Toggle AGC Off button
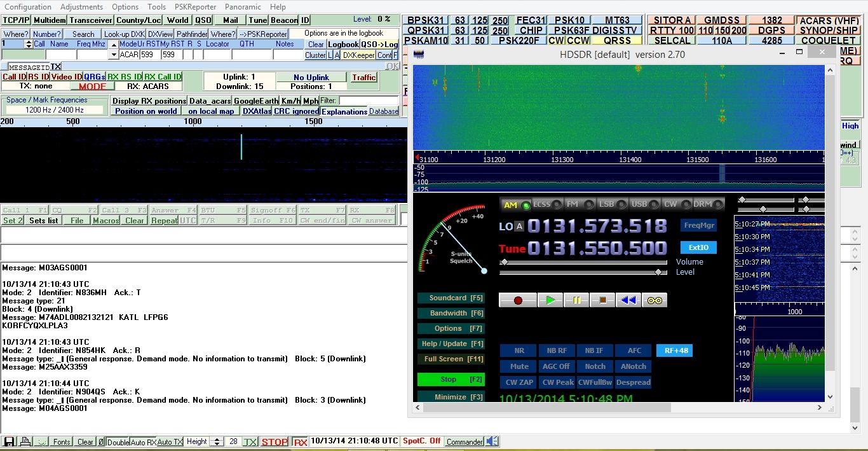868x451 pixels. tap(557, 366)
